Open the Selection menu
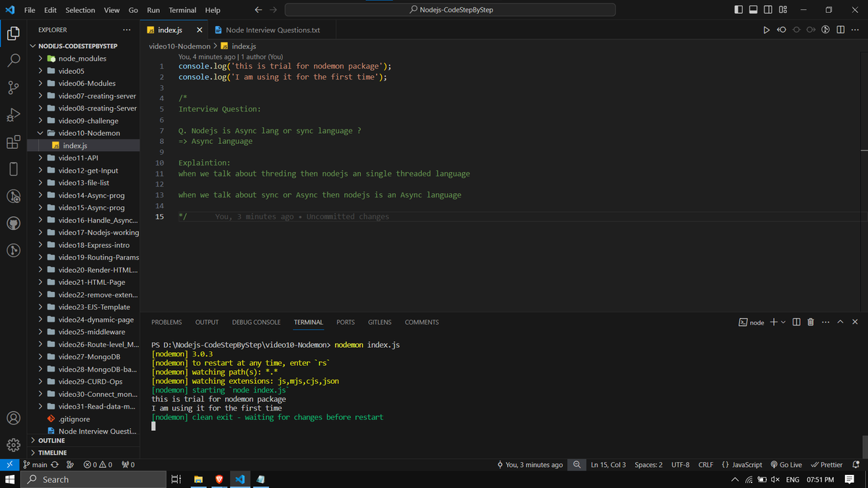The width and height of the screenshot is (868, 488). coord(80,10)
